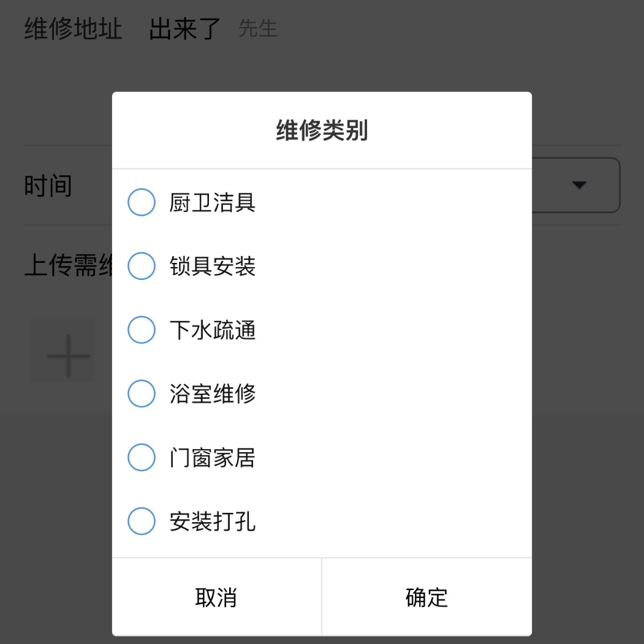Viewport: 644px width, 644px height.
Task: Click the 维修地址 label
Action: click(73, 29)
